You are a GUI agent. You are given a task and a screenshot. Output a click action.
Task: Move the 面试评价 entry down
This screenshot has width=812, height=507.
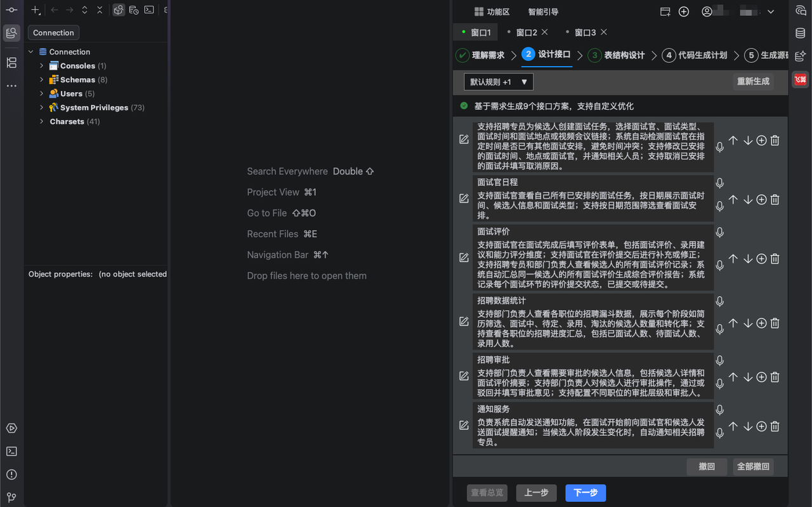coord(747,259)
